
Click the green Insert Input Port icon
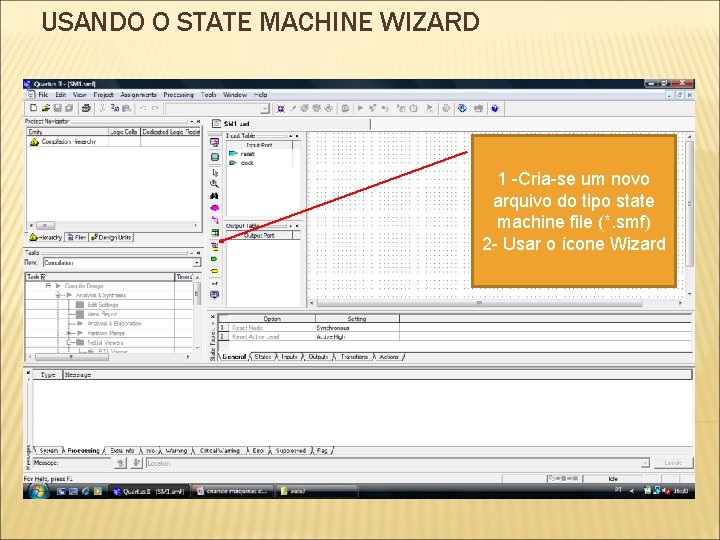pyautogui.click(x=214, y=259)
